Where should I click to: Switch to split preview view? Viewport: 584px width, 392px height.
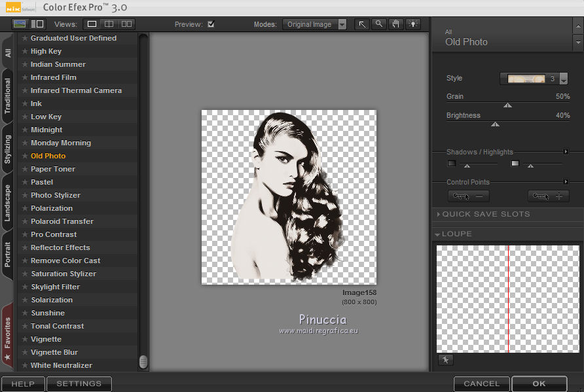point(109,24)
